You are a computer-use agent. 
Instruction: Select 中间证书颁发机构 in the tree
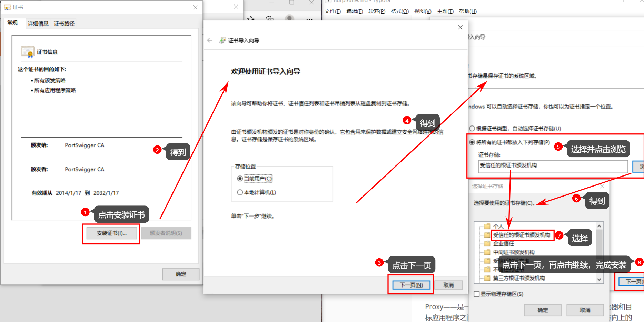click(513, 252)
